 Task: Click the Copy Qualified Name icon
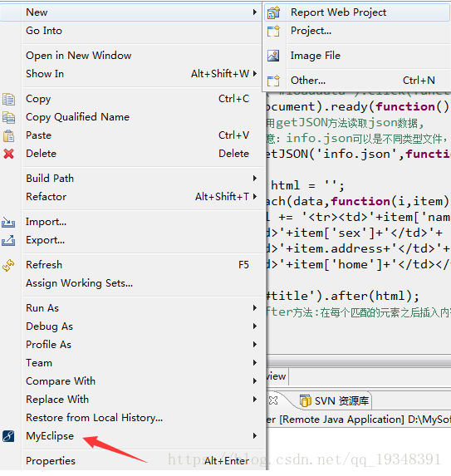click(x=8, y=117)
